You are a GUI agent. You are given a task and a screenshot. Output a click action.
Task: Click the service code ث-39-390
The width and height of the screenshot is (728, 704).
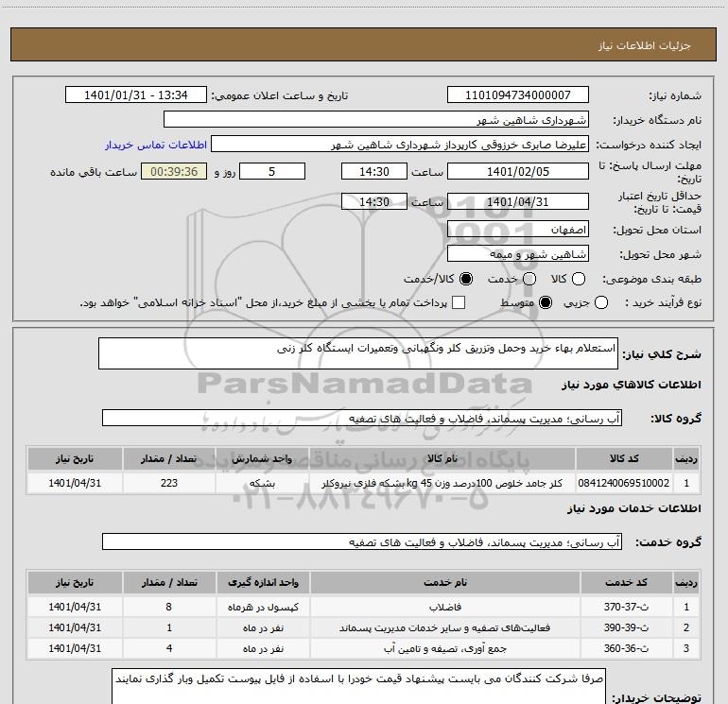click(x=626, y=627)
